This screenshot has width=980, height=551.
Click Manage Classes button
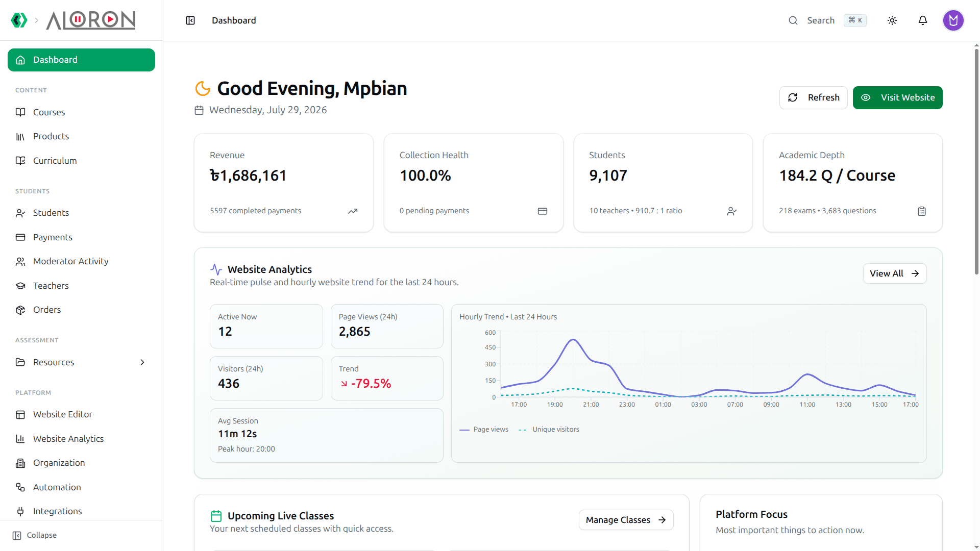(626, 520)
